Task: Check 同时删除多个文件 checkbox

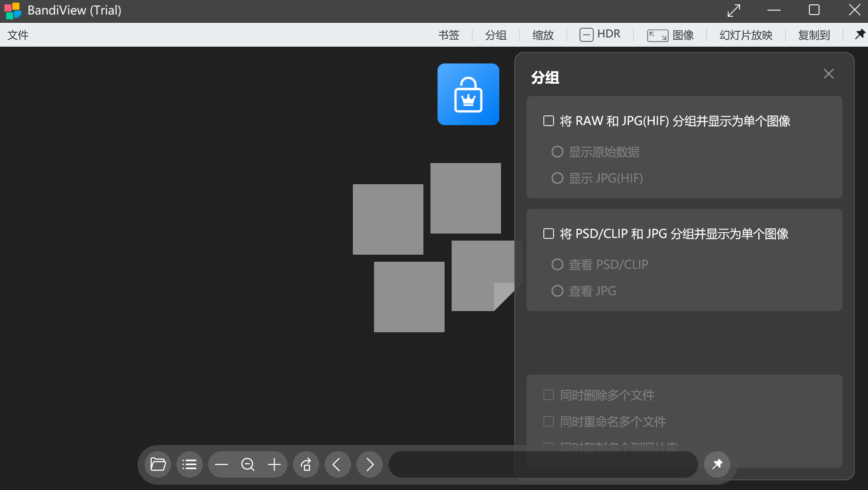Action: click(x=549, y=395)
